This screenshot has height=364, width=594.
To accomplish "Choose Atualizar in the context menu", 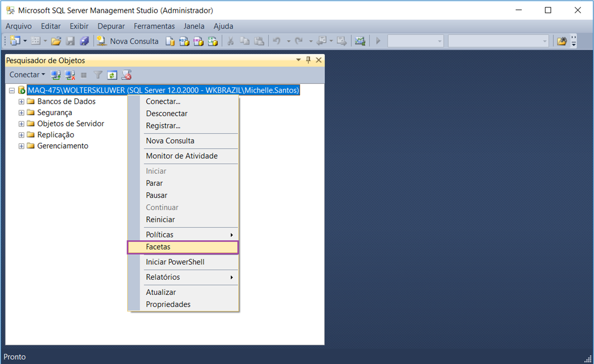I will (183, 292).
